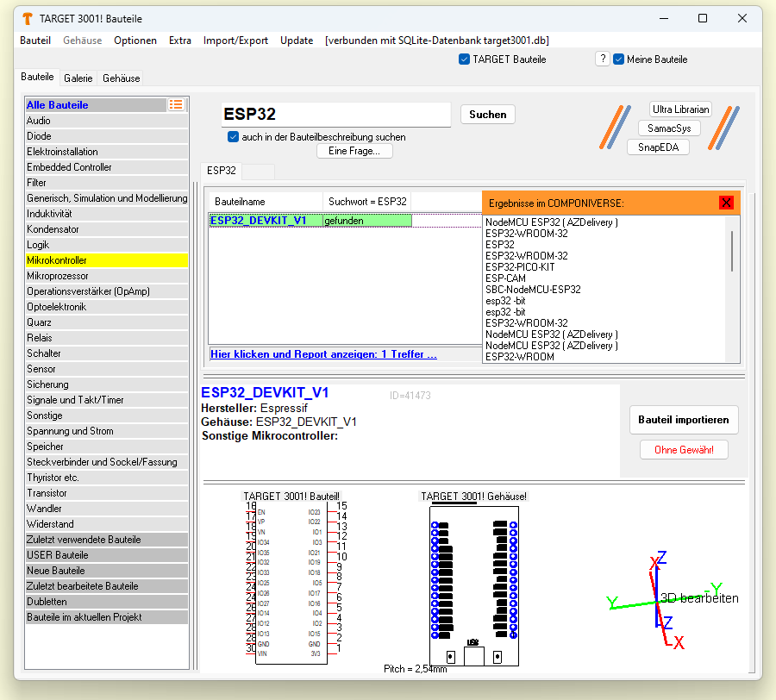Close the COMPONIVERSE results with red X
Viewport: 776px width, 700px height.
tap(726, 203)
